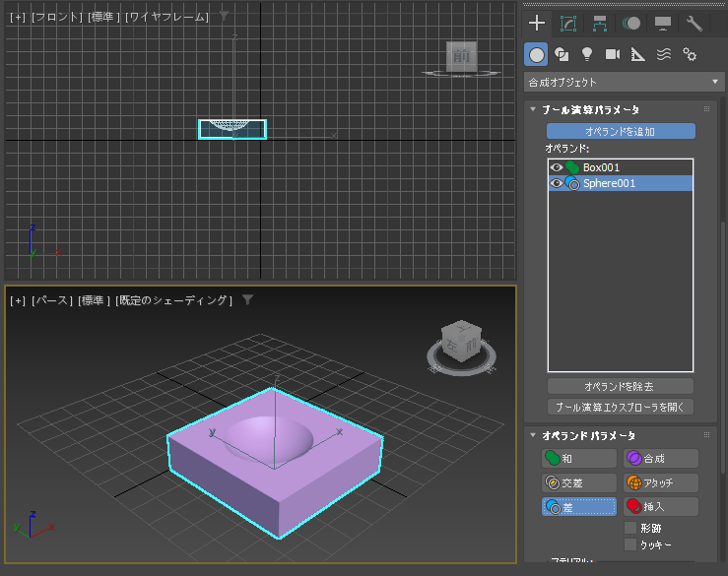Select the Geometry category icon
728x576 pixels.
point(536,55)
